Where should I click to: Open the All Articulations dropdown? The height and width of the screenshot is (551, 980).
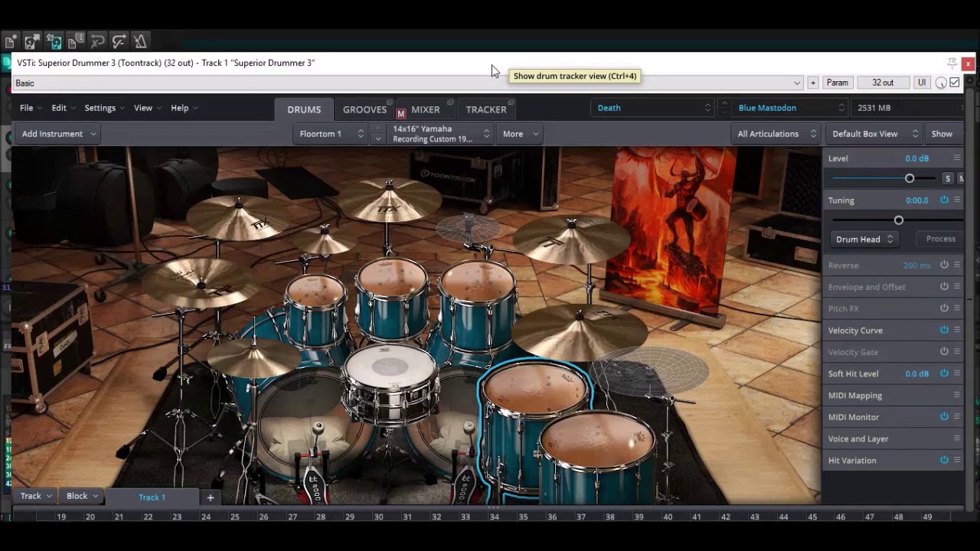[x=776, y=134]
